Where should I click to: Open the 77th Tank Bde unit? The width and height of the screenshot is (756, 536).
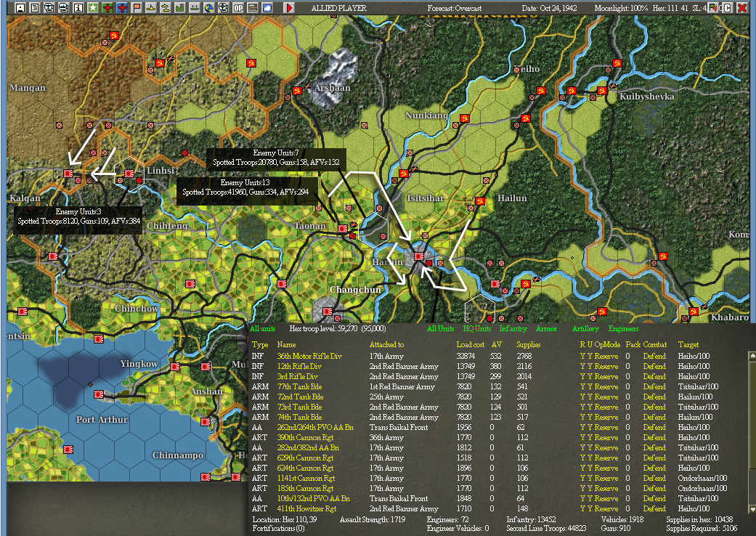(x=299, y=386)
